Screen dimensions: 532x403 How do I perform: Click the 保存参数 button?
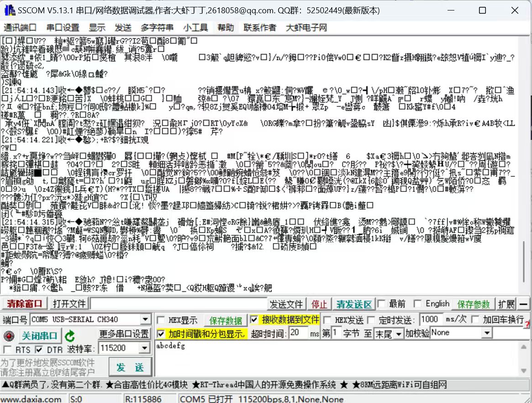(x=473, y=304)
